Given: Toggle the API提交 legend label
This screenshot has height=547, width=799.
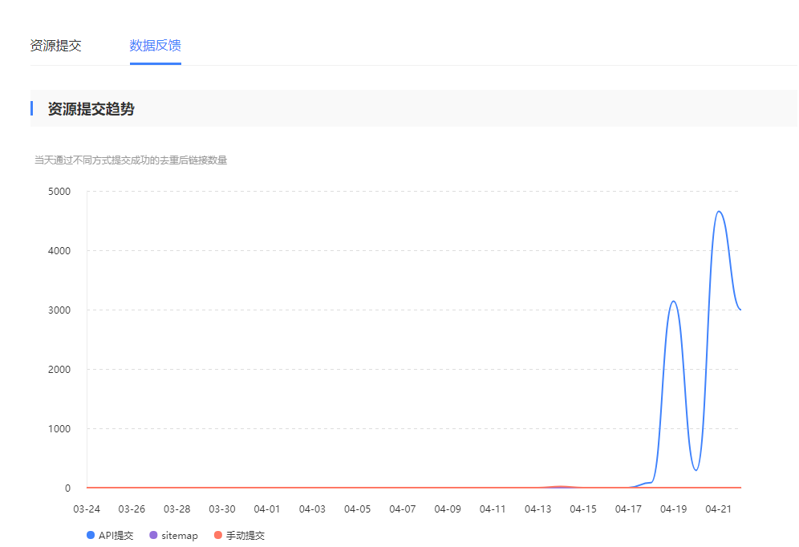Looking at the screenshot, I should (x=116, y=536).
